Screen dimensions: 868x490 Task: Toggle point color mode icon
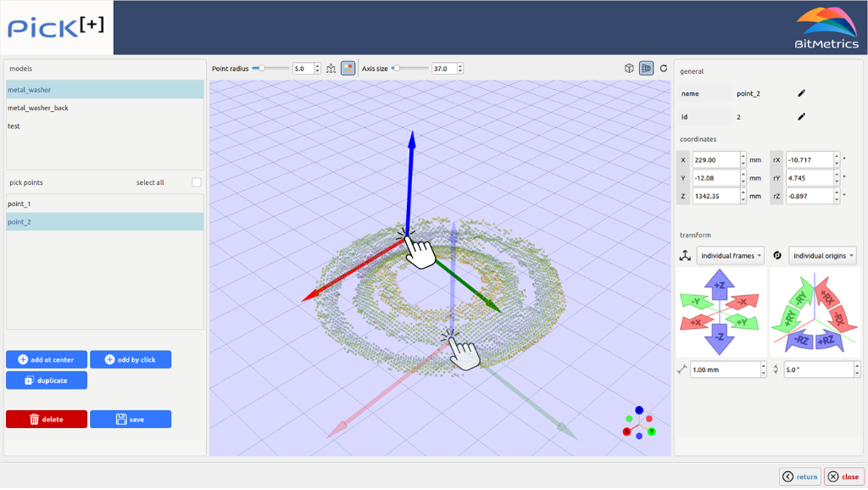click(x=348, y=69)
